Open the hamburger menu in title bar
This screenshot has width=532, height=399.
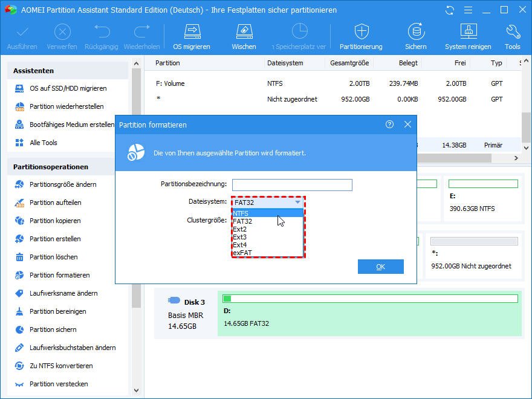468,10
